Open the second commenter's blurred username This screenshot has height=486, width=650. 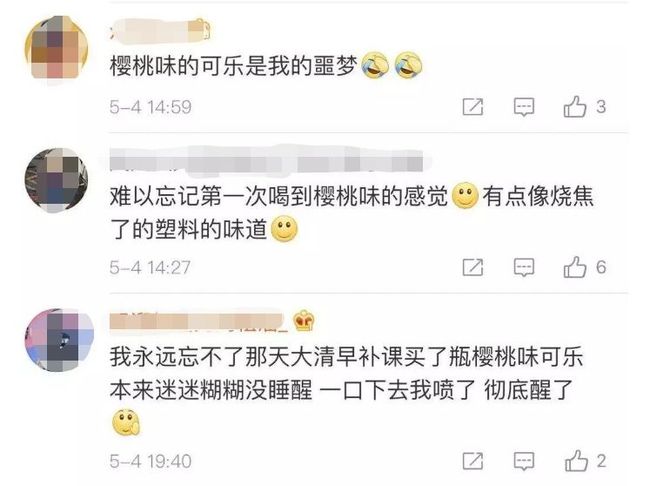267,161
